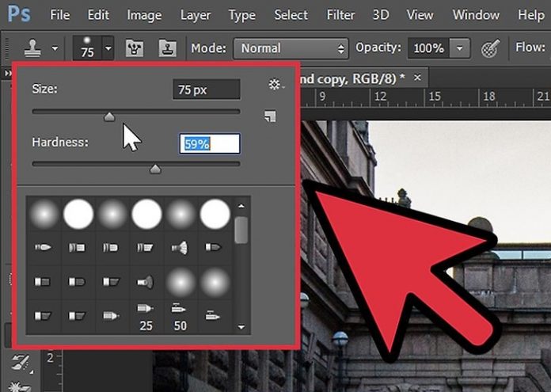Image resolution: width=551 pixels, height=392 pixels.
Task: Expand the Mode blending dropdown
Action: click(x=291, y=48)
